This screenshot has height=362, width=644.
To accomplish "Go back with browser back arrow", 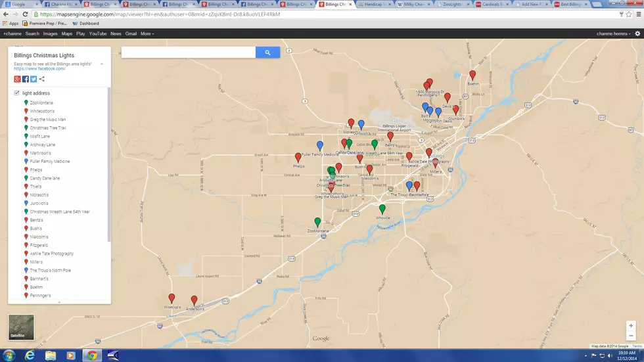I will 6,14.
